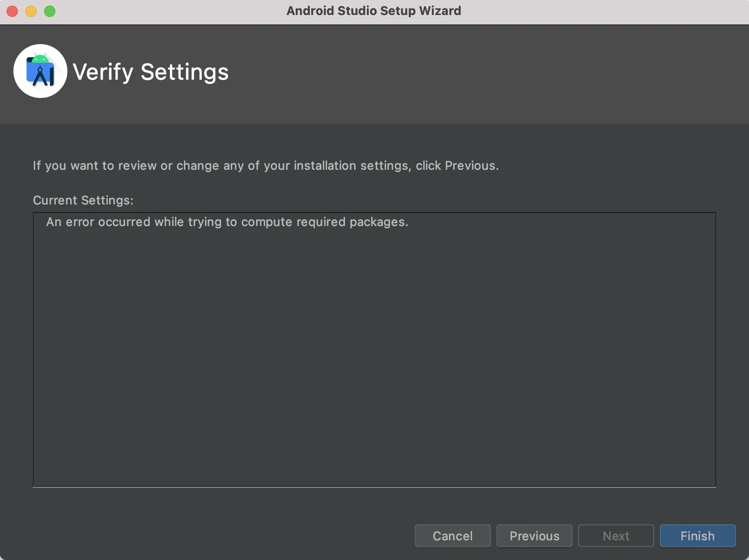Click the green Android head on the logo
This screenshot has height=560, width=749.
pos(40,59)
